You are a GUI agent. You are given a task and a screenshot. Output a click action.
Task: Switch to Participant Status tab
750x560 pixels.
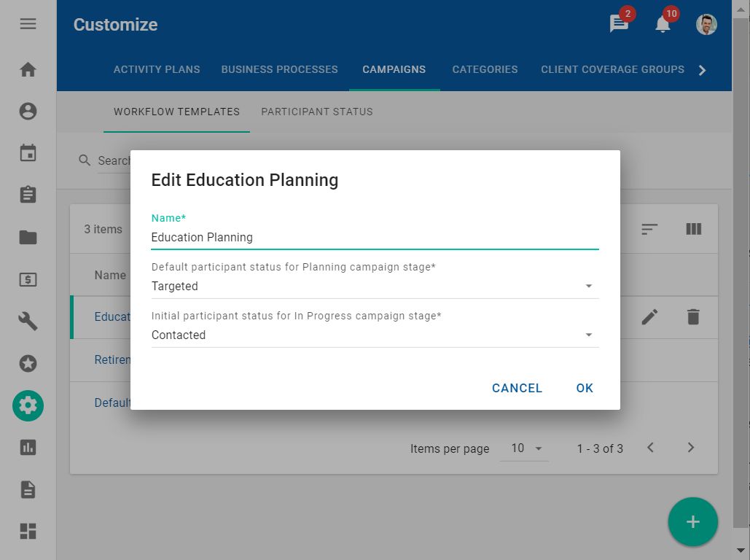317,112
